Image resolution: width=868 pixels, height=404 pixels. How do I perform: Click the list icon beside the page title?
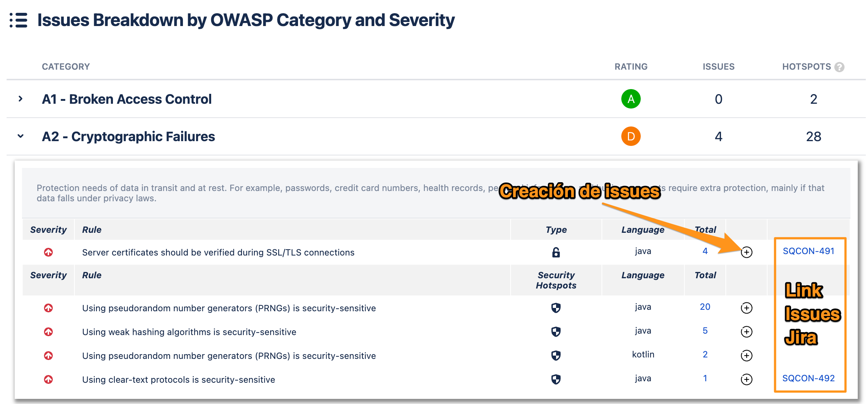[x=19, y=20]
